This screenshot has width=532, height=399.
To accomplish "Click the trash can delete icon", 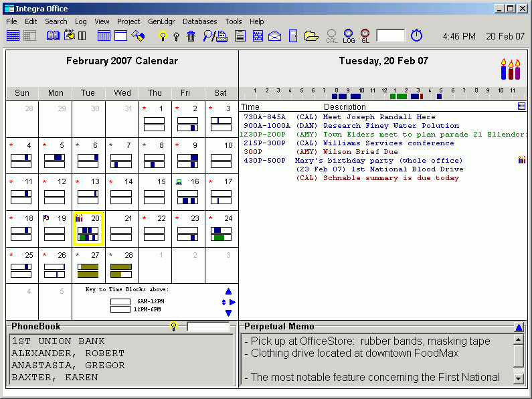I will [191, 35].
